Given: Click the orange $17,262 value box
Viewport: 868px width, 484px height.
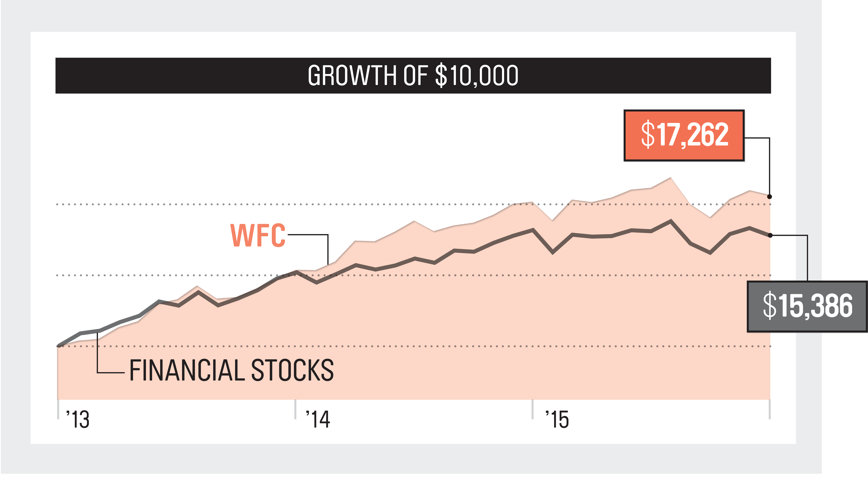Looking at the screenshot, I should coord(684,135).
